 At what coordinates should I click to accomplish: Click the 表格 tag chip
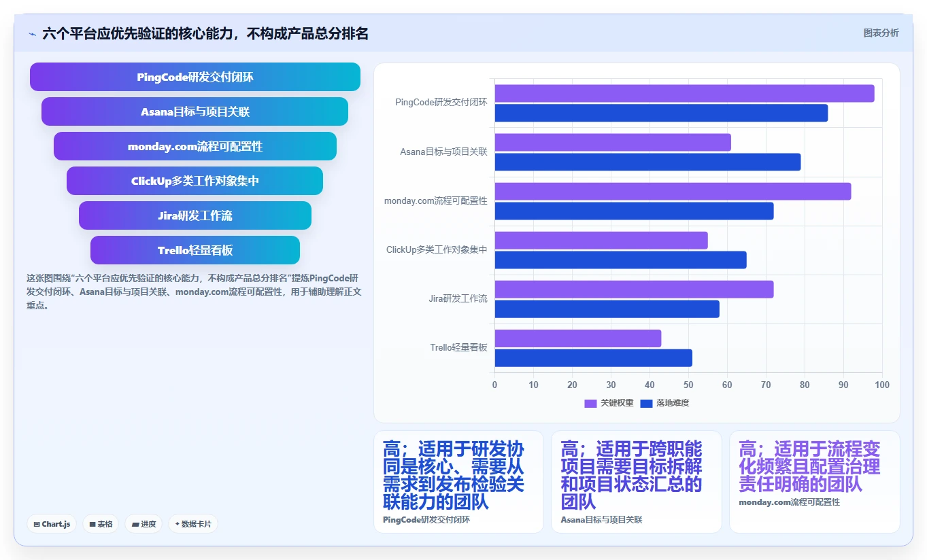[101, 524]
